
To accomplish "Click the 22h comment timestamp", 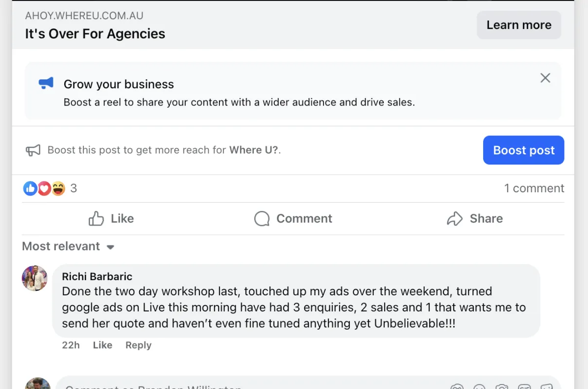I will [x=71, y=345].
